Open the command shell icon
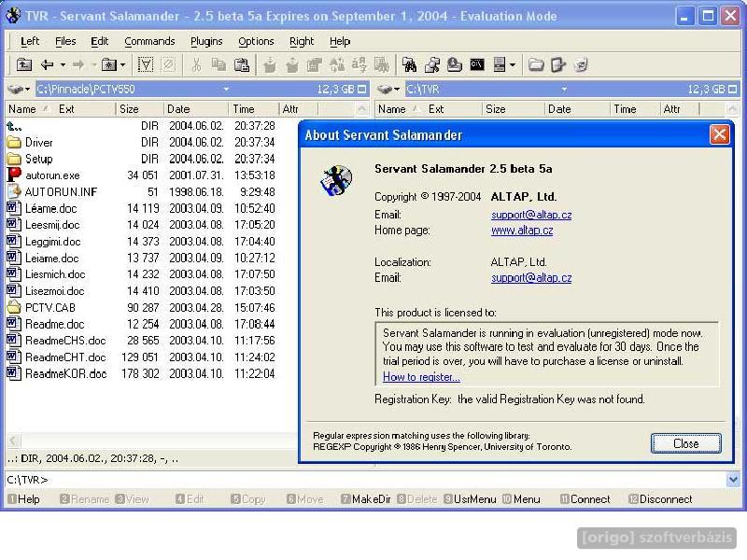Screen dimensions: 747x560 click(x=477, y=64)
